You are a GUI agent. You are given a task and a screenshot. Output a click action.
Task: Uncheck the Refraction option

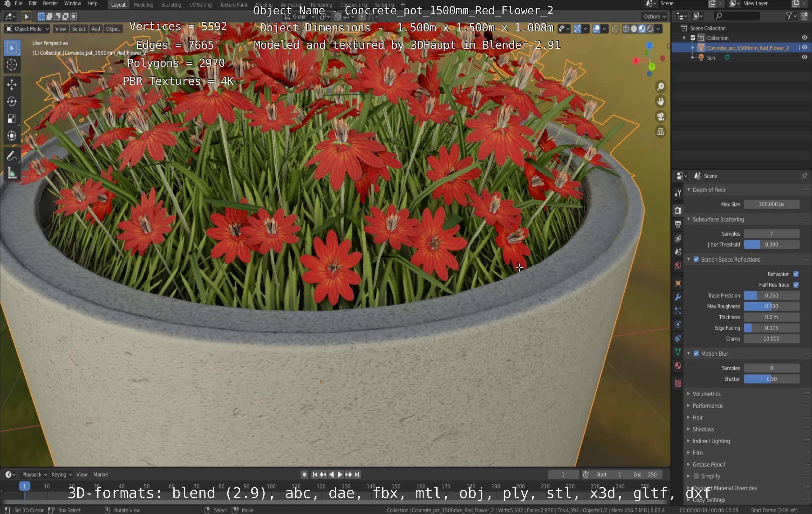coord(796,274)
